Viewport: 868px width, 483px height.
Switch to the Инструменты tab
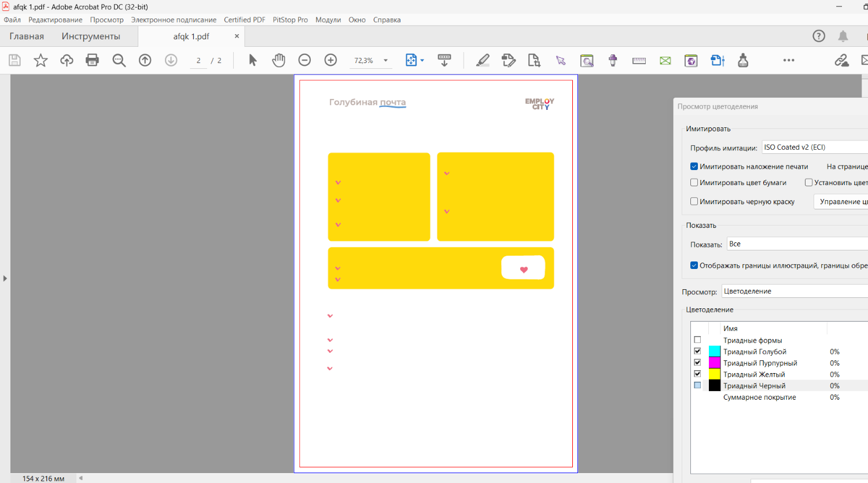pyautogui.click(x=91, y=36)
